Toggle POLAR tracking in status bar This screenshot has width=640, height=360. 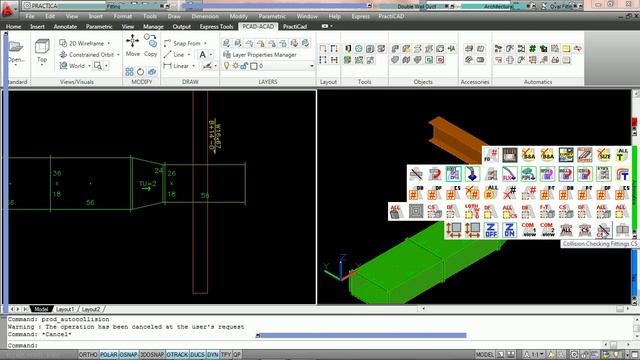point(109,355)
